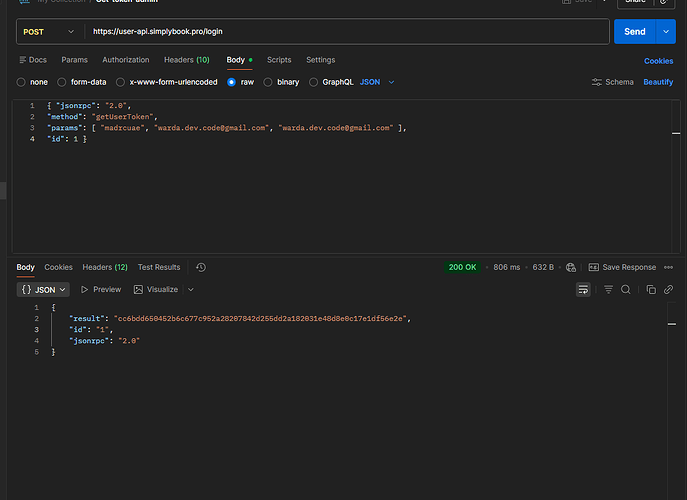Open the response Test Results tab
Image resolution: width=687 pixels, height=500 pixels.
coord(159,267)
